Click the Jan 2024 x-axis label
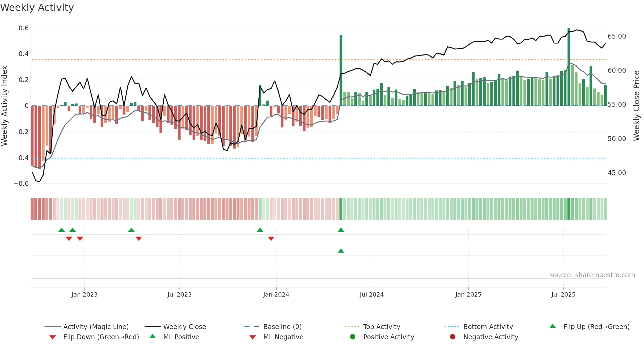 (x=276, y=295)
